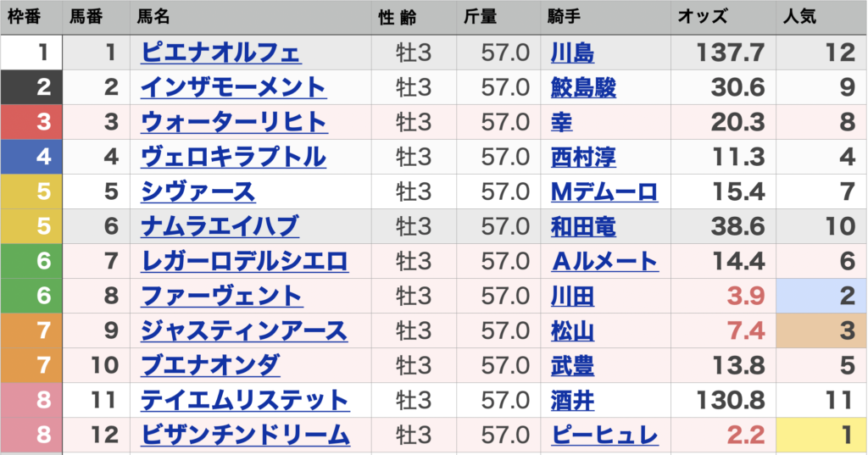Screen dimensions: 868x455
Task: Click the odds value 2.2
Action: point(746,435)
